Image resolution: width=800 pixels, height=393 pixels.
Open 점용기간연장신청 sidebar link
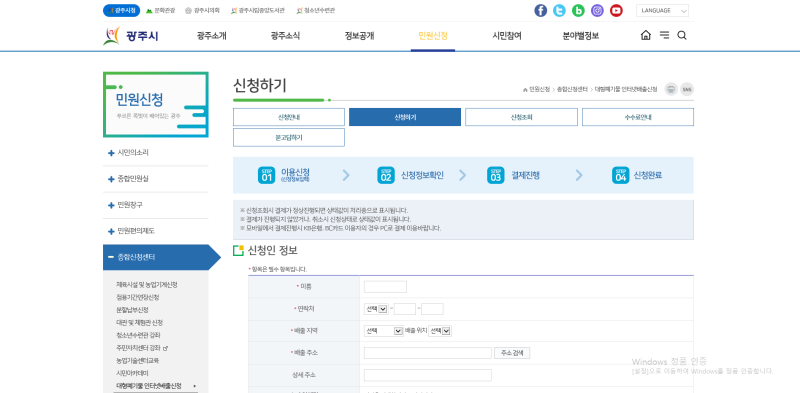pos(137,297)
